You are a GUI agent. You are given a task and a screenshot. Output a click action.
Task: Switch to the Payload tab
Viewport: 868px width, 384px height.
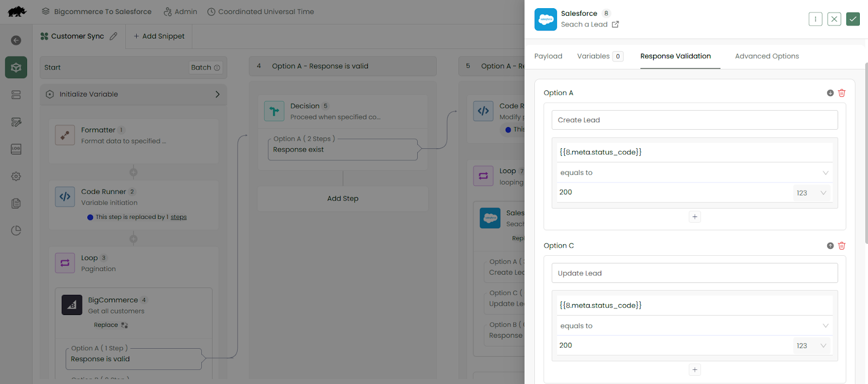coord(548,56)
